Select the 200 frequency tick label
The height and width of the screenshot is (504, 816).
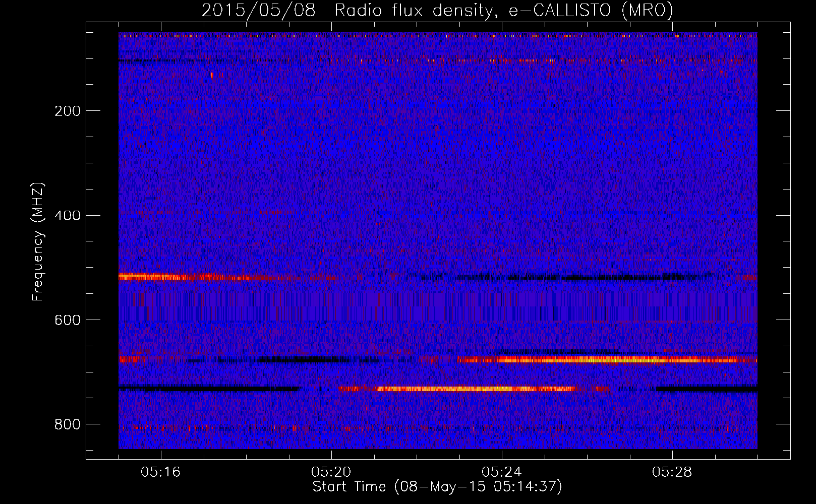click(68, 111)
